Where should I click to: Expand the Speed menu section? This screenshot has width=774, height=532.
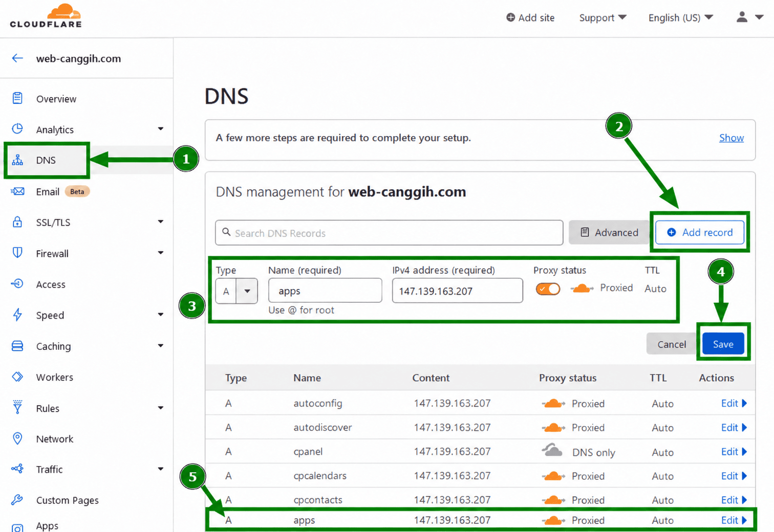pos(161,315)
